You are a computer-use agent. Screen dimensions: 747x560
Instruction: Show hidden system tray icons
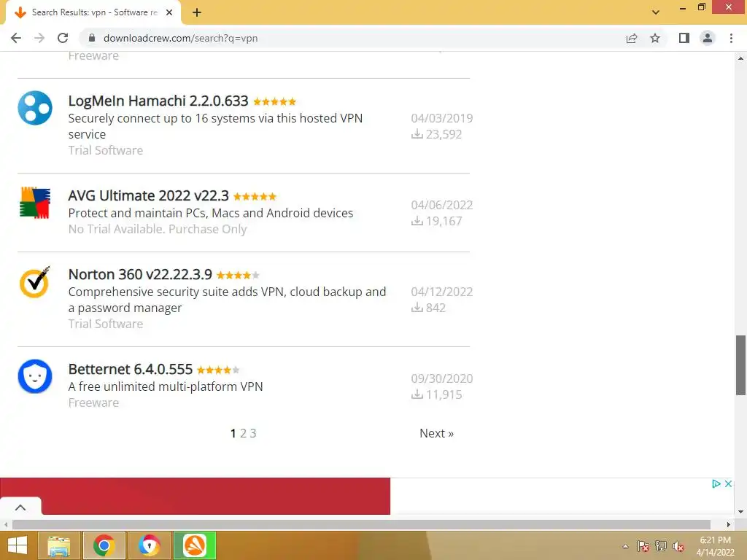coord(625,546)
